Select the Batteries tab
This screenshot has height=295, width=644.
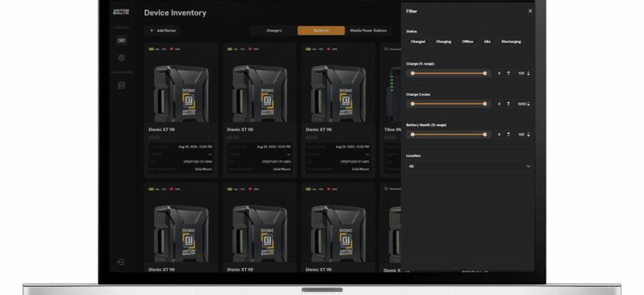pyautogui.click(x=321, y=30)
